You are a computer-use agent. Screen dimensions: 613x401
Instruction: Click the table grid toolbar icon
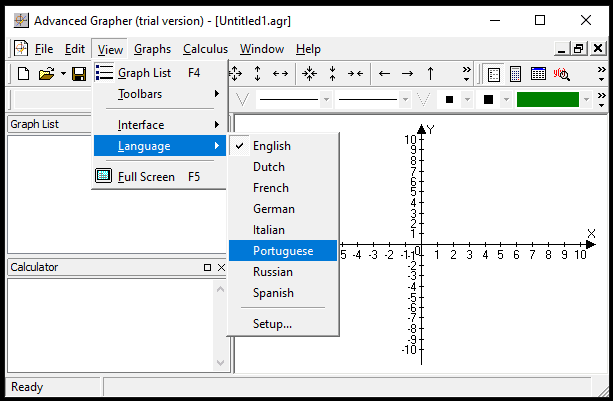(538, 73)
